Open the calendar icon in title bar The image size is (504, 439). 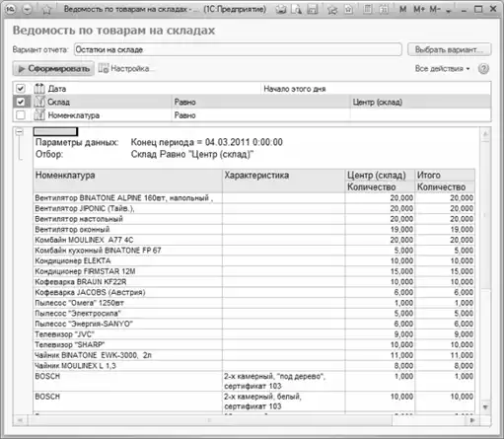(384, 9)
